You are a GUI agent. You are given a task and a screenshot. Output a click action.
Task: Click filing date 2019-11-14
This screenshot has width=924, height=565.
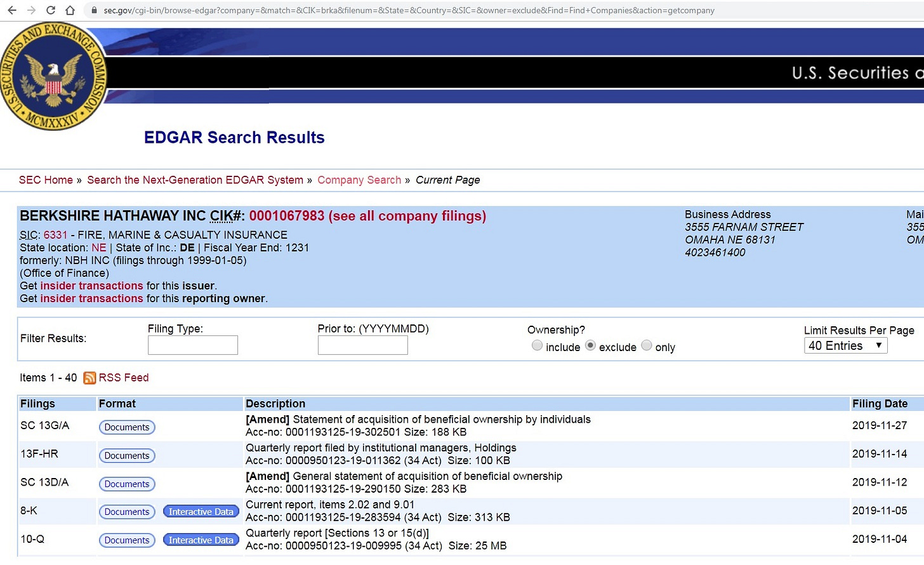[x=880, y=454]
